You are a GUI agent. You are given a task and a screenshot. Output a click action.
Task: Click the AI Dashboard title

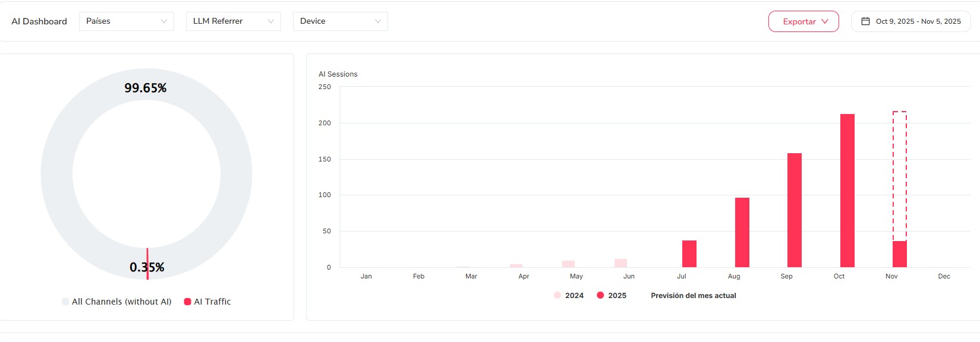click(x=39, y=21)
